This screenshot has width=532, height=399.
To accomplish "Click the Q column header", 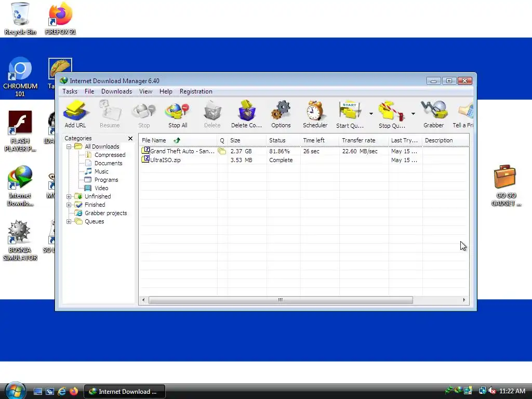I will (222, 140).
